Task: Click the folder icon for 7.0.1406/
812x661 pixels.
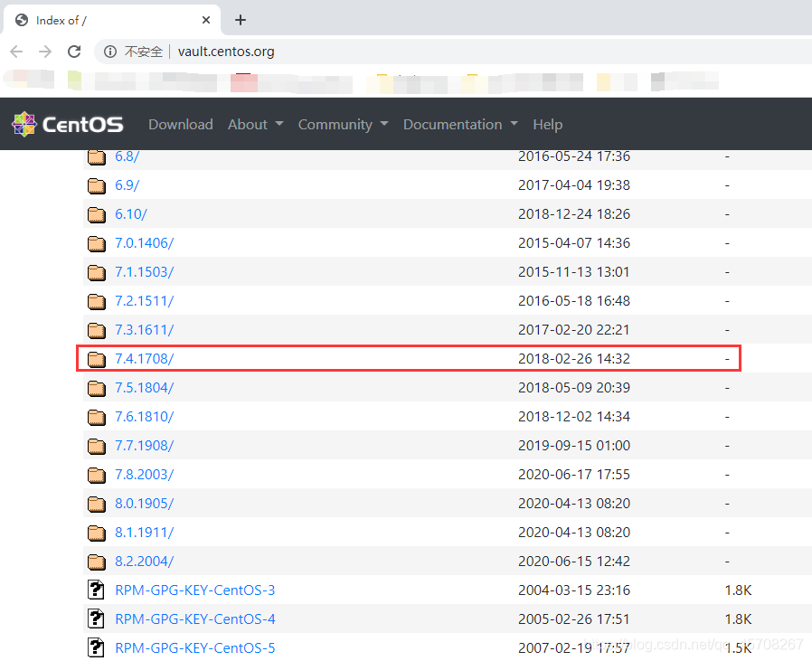Action: 97,243
